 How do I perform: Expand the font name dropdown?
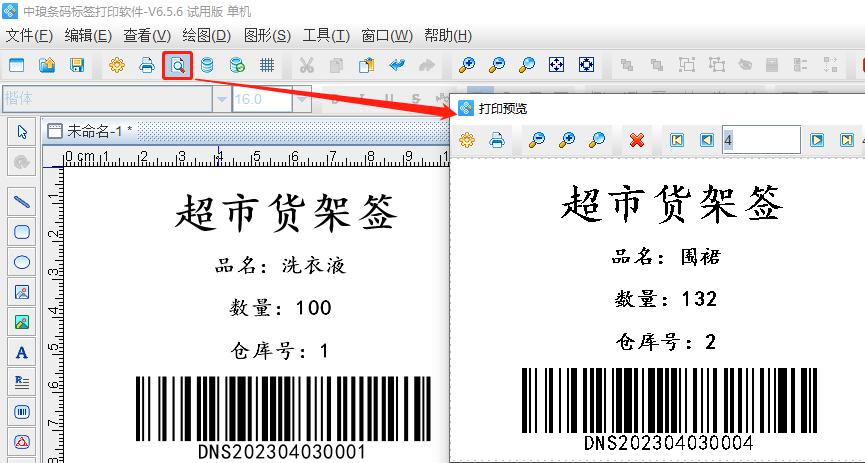tap(221, 99)
